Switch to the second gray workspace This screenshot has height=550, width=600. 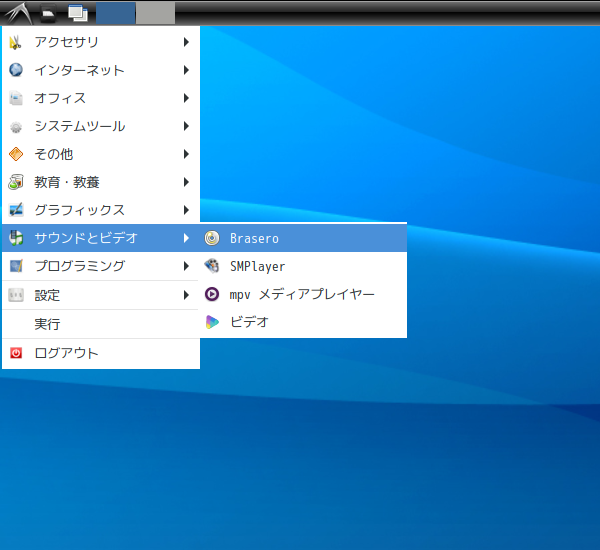point(155,13)
